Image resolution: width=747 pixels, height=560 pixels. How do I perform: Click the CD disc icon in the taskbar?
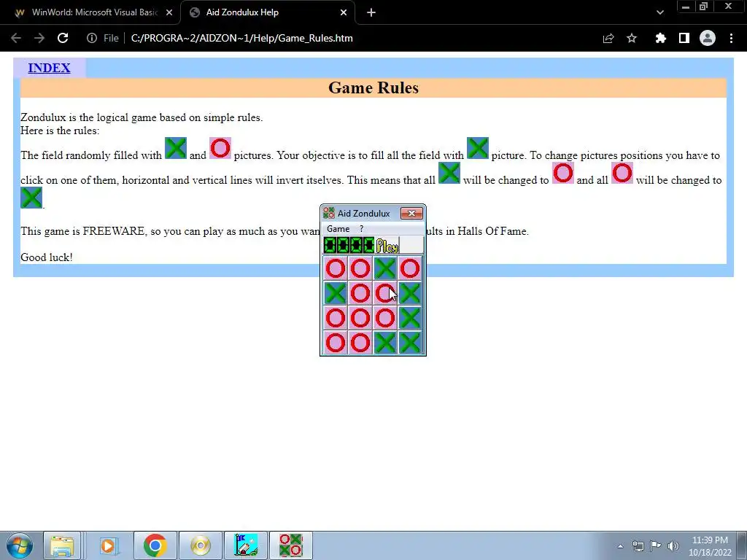(x=201, y=545)
